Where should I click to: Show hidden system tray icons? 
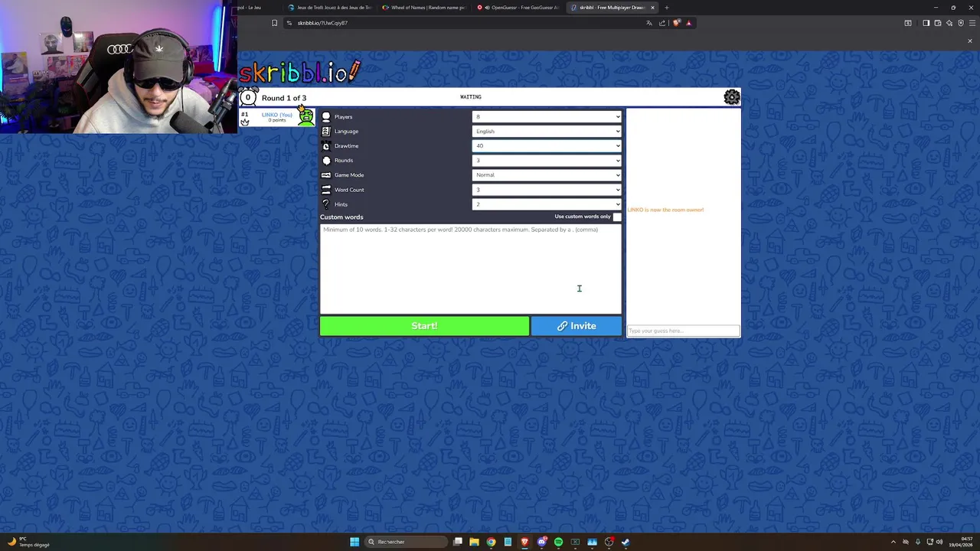(x=893, y=542)
